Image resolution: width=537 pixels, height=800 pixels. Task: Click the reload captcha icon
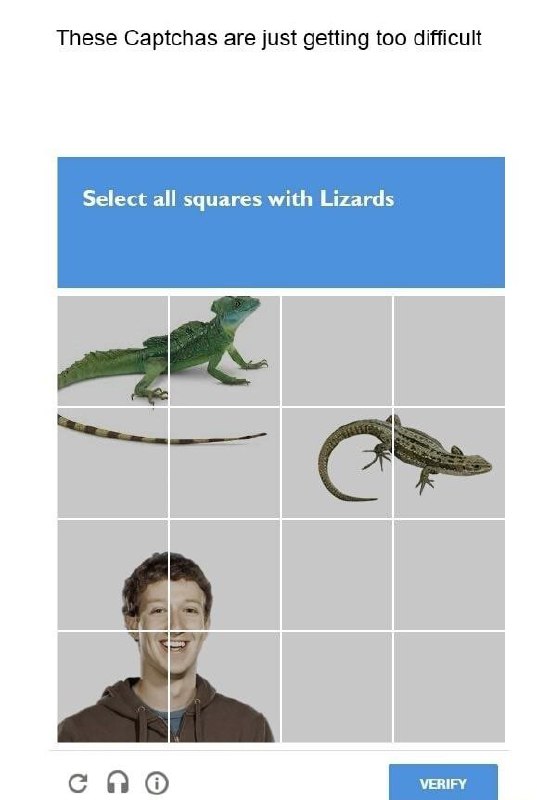pyautogui.click(x=78, y=783)
